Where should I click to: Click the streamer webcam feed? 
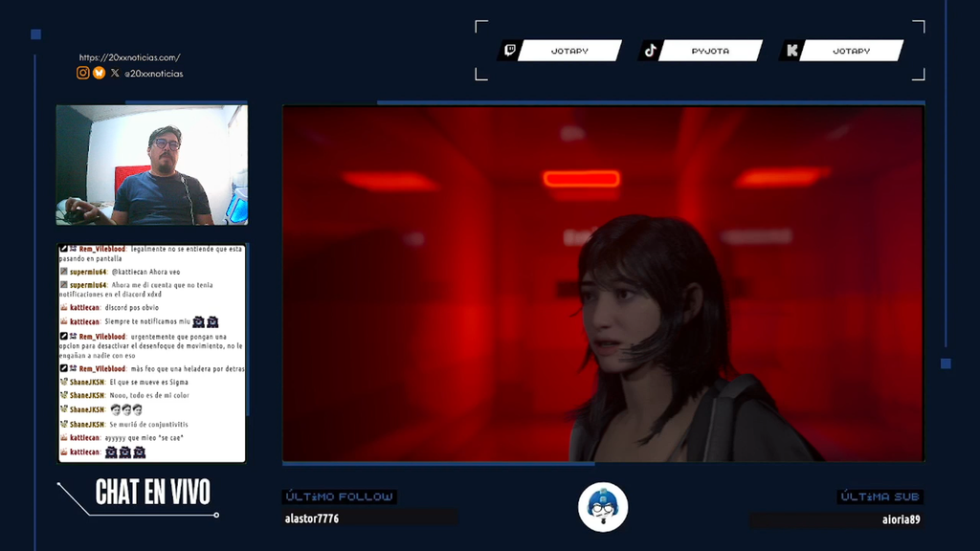click(152, 165)
